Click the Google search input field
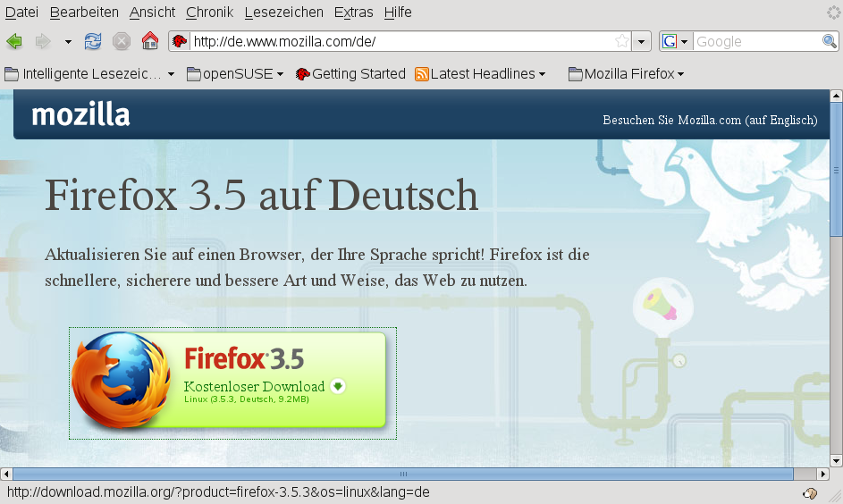The width and height of the screenshot is (843, 504). pos(757,41)
